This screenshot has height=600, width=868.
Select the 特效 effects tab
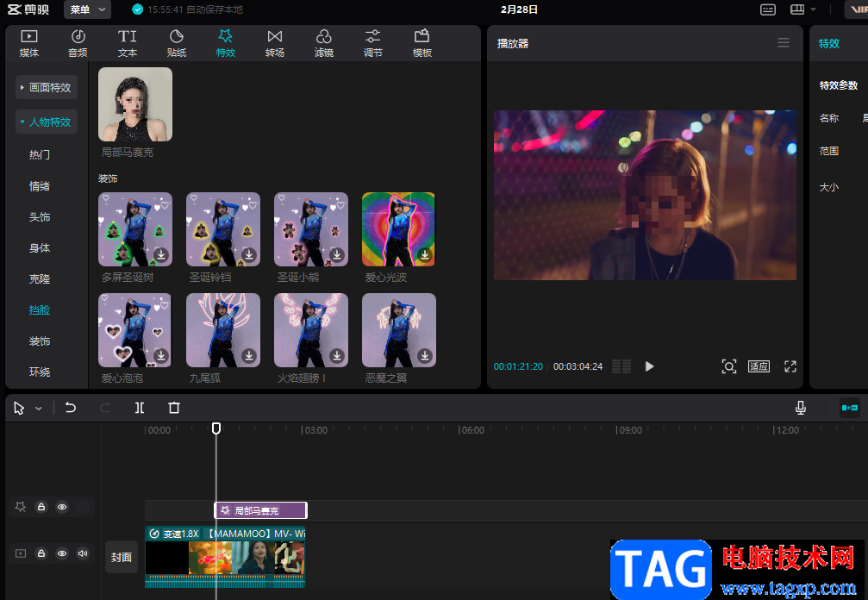tap(225, 44)
